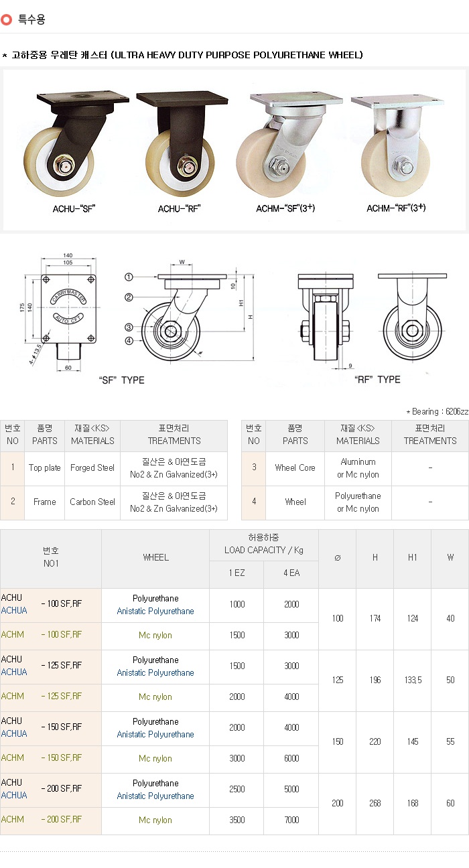Viewport: 469px width, 868px height.
Task: Select the 3500 load value for ACHM-200
Action: (237, 820)
